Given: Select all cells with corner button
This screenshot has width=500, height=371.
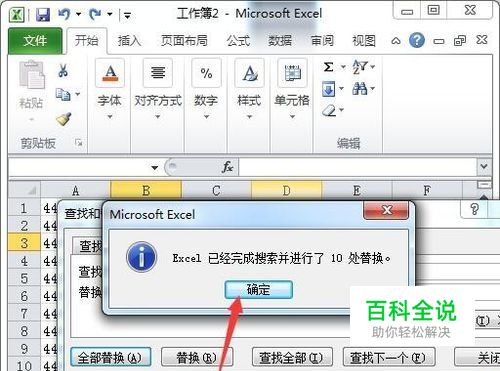Looking at the screenshot, I should (x=25, y=190).
